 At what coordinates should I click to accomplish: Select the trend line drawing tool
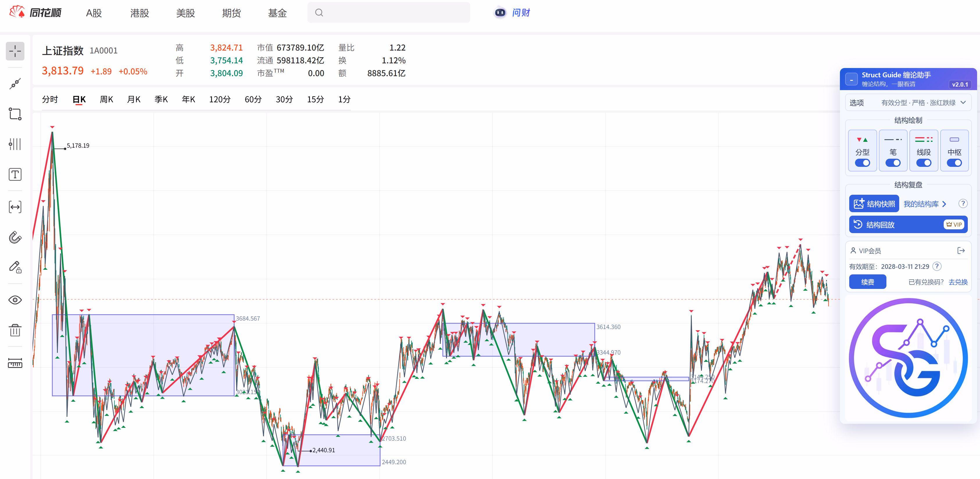15,83
